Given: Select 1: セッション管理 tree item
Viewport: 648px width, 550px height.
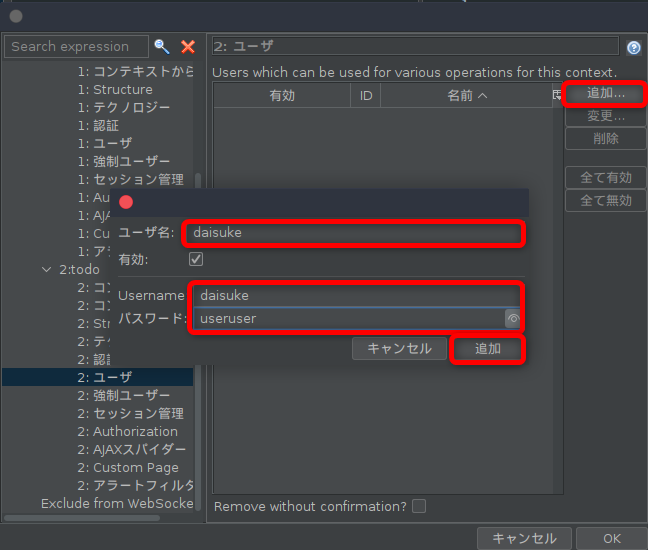Looking at the screenshot, I should coord(131,179).
